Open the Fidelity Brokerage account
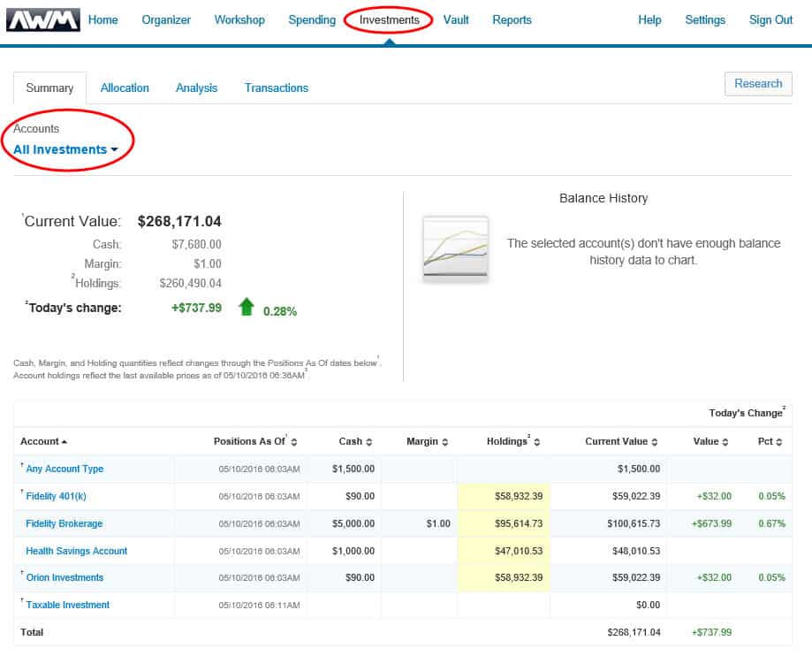This screenshot has height=656, width=812. click(65, 524)
